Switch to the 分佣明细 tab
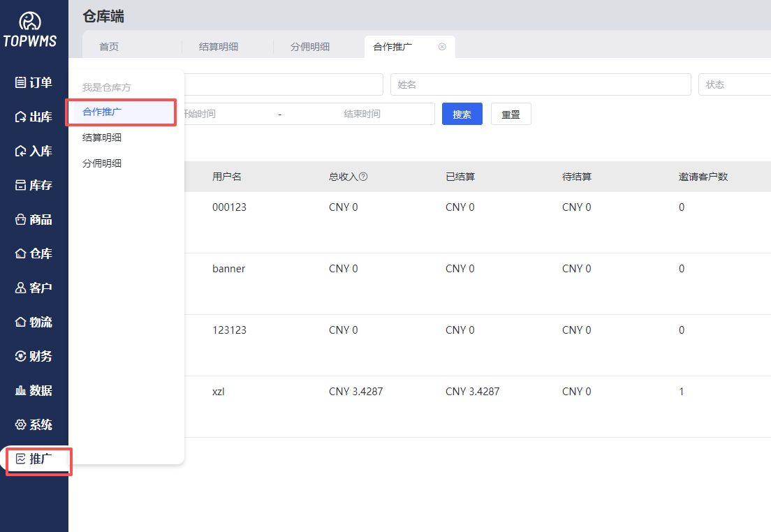Image resolution: width=771 pixels, height=532 pixels. point(310,47)
